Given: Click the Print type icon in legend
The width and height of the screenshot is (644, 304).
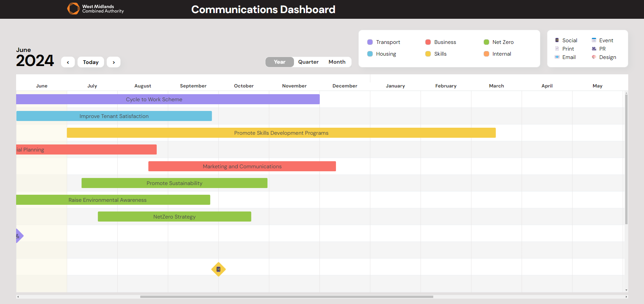Looking at the screenshot, I should [557, 49].
